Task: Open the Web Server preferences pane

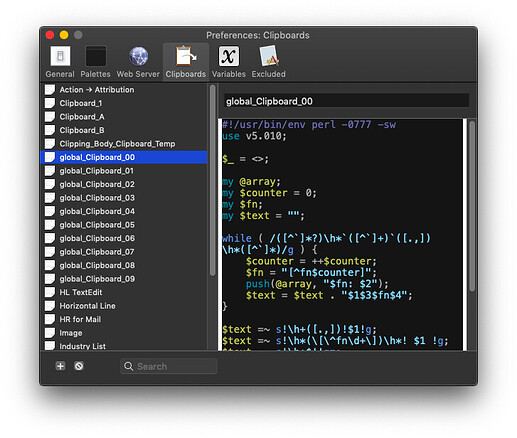Action: pos(138,62)
